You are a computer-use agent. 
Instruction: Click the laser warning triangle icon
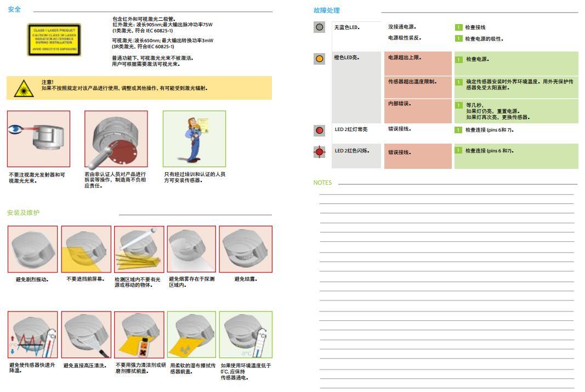(24, 88)
